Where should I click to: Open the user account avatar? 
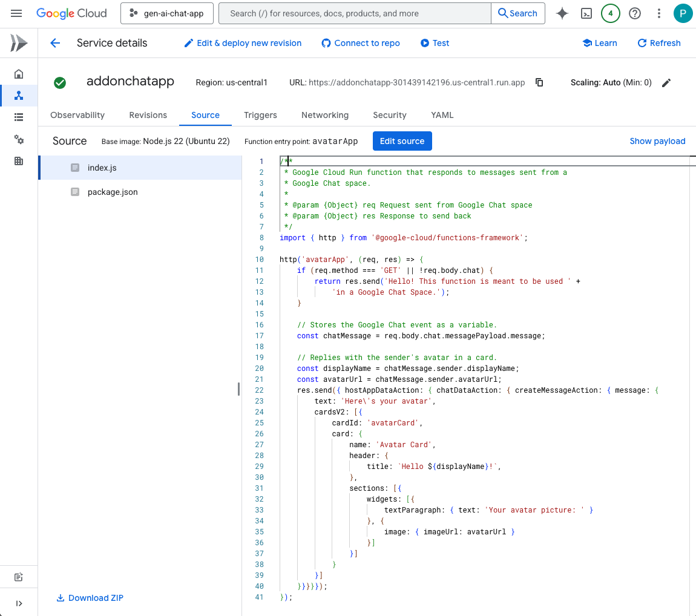tap(683, 13)
